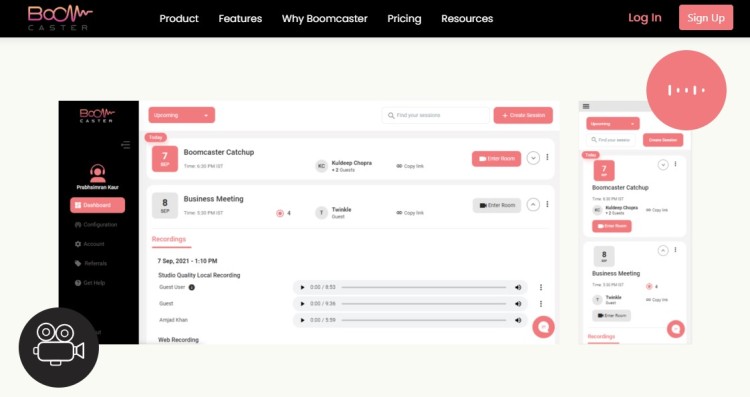The image size is (750, 397).
Task: Open the Product menu
Action: [x=179, y=19]
